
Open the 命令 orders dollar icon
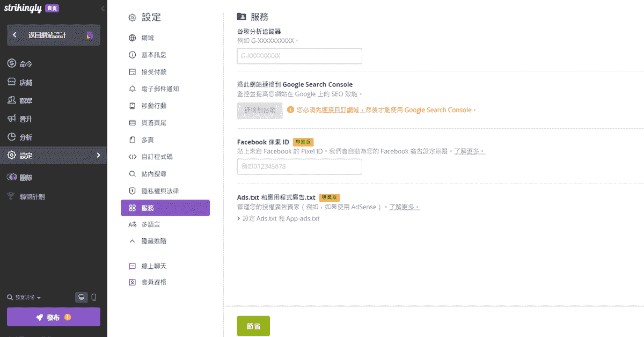click(11, 64)
